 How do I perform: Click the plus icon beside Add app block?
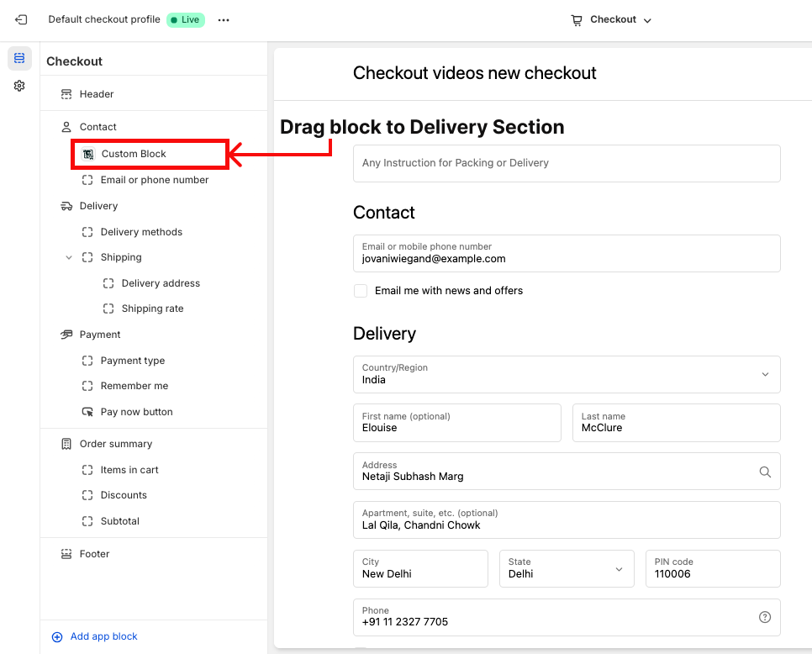coord(57,637)
